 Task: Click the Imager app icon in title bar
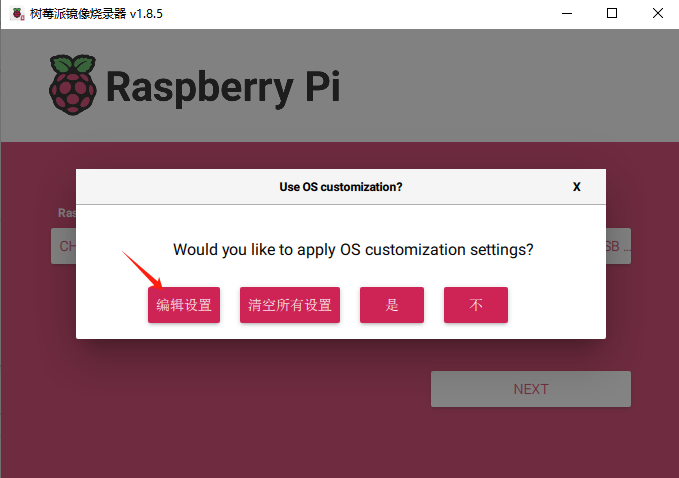17,14
